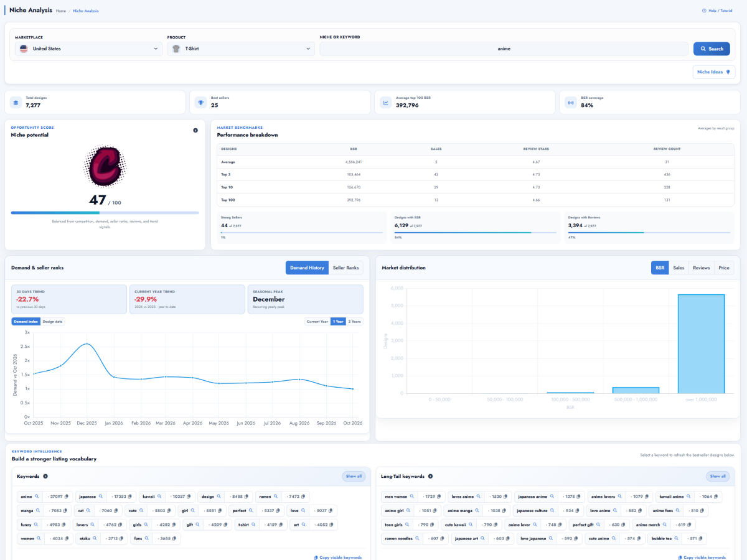Show all Keywords

[354, 477]
